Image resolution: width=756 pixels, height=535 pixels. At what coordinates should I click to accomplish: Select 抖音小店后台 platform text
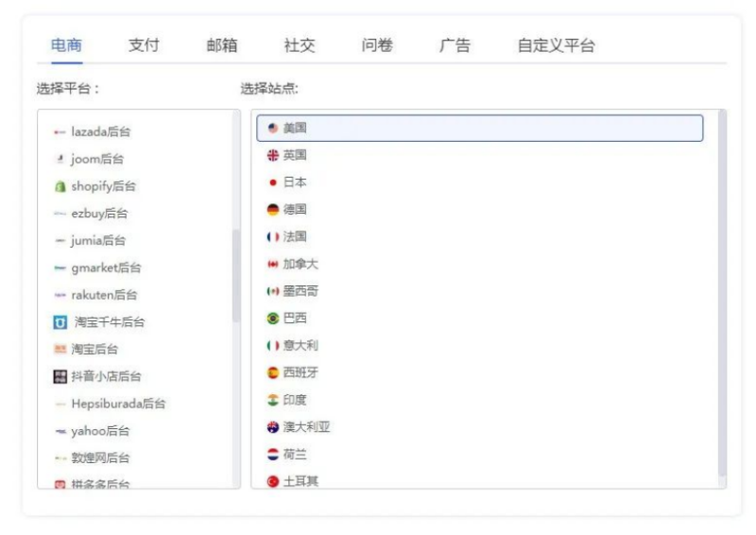(x=106, y=376)
